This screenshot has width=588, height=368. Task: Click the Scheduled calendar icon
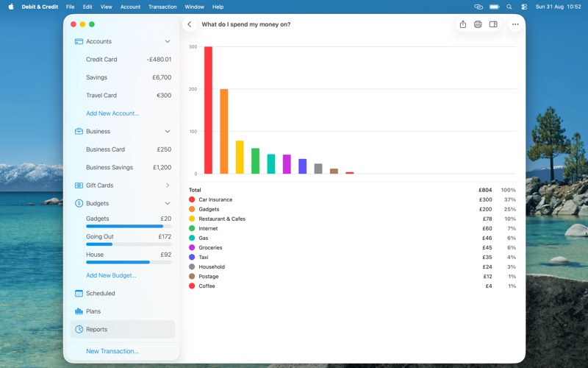point(79,293)
